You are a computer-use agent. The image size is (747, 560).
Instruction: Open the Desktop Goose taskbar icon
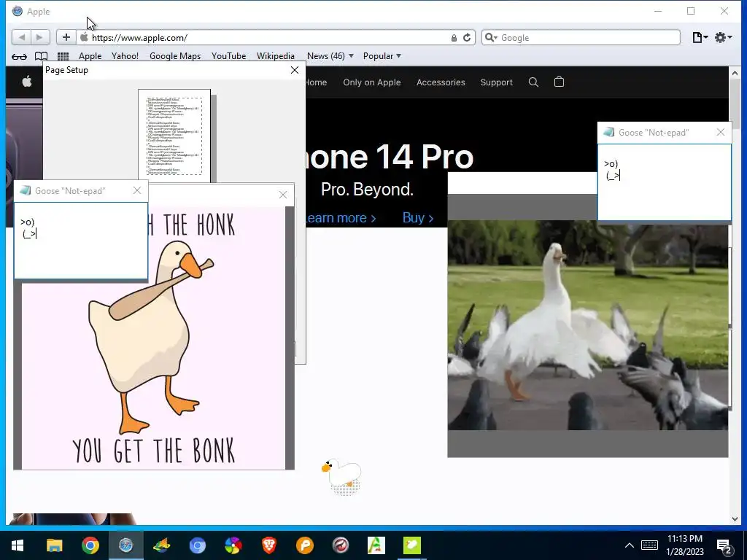[x=411, y=545]
